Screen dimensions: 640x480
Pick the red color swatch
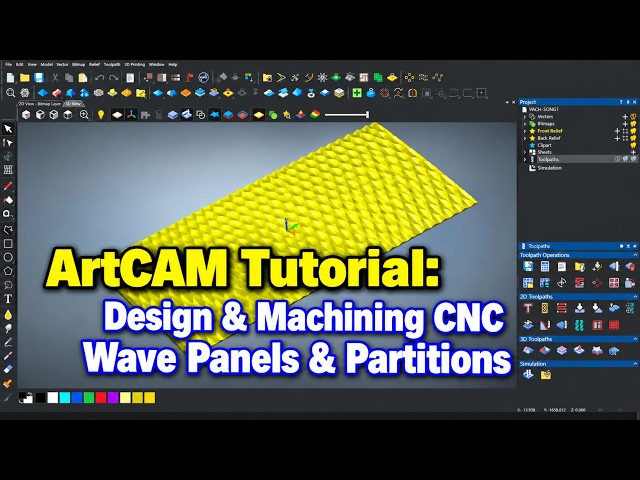(x=101, y=398)
